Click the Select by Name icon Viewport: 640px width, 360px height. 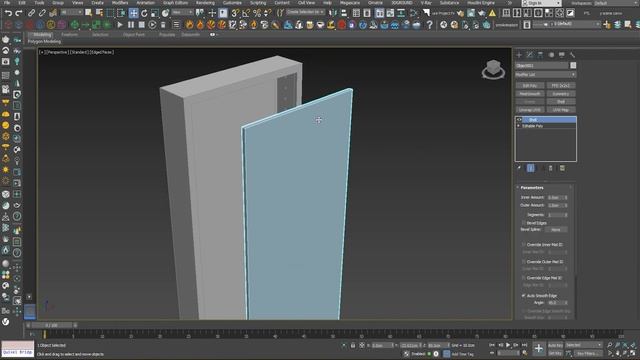pyautogui.click(x=99, y=13)
